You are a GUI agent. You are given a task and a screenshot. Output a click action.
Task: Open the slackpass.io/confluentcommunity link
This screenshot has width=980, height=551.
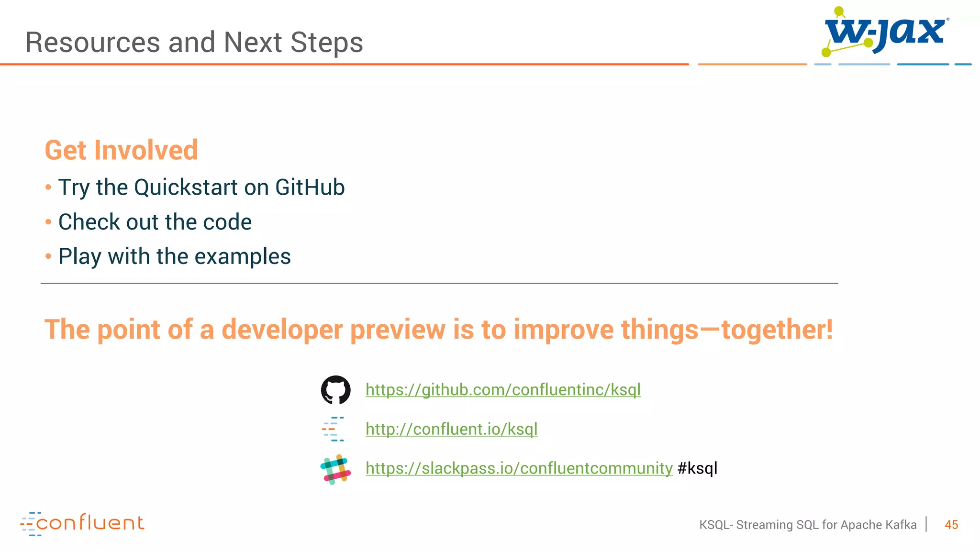(x=519, y=468)
